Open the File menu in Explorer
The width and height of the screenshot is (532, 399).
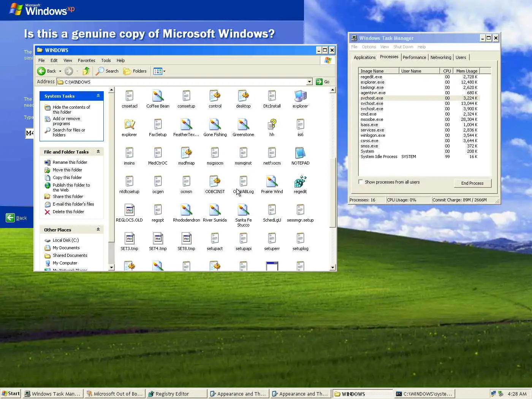41,60
